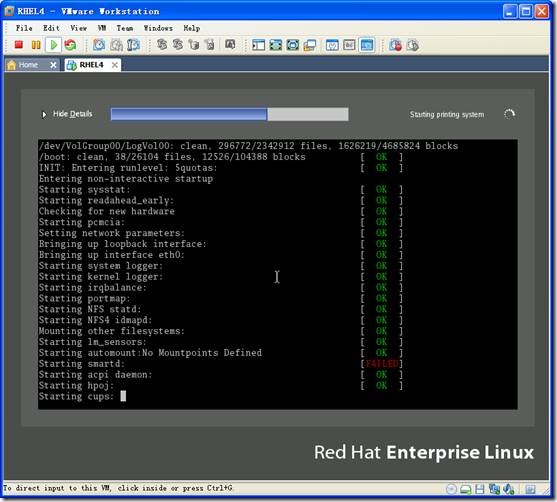Click inside the black boot console
The width and height of the screenshot is (557, 502).
[277, 274]
